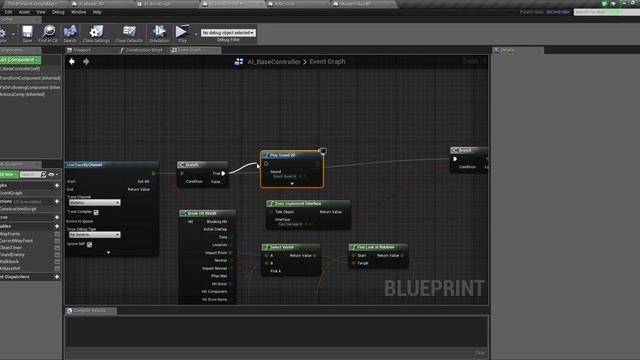Open Class Settings

[x=96, y=33]
